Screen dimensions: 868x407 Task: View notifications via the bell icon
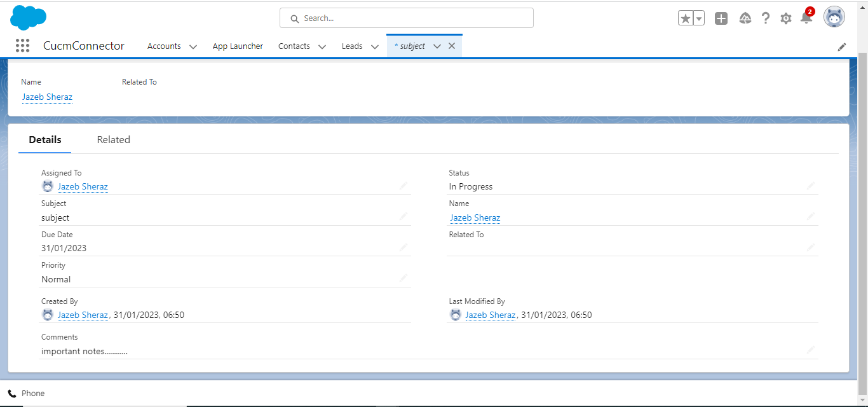(x=806, y=18)
